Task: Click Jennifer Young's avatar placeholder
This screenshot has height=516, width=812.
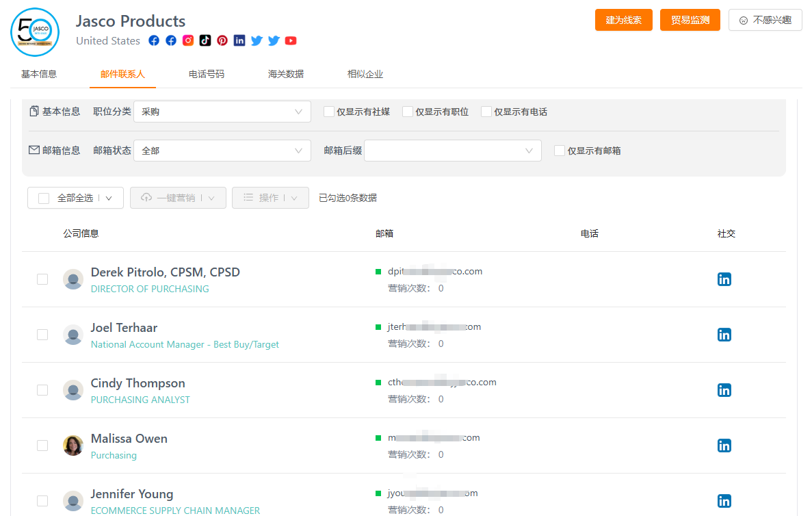Action: point(73,501)
